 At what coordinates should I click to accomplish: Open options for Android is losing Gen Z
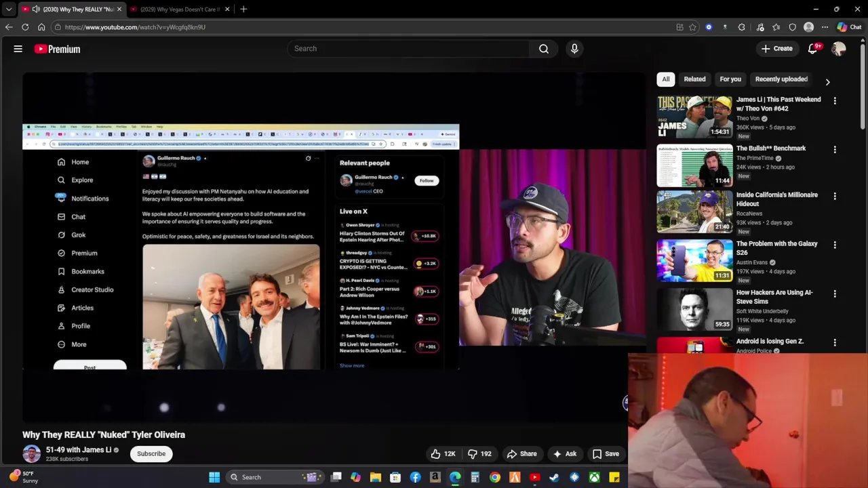[835, 343]
